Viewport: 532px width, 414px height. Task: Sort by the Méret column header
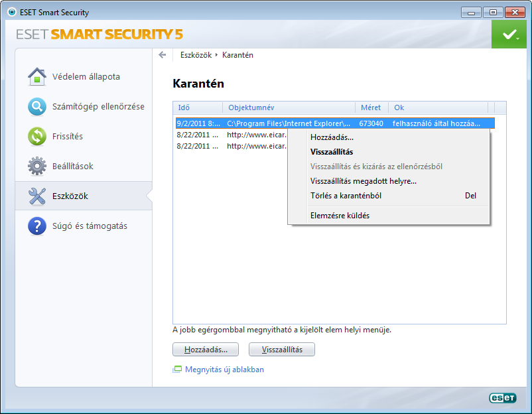coord(372,107)
